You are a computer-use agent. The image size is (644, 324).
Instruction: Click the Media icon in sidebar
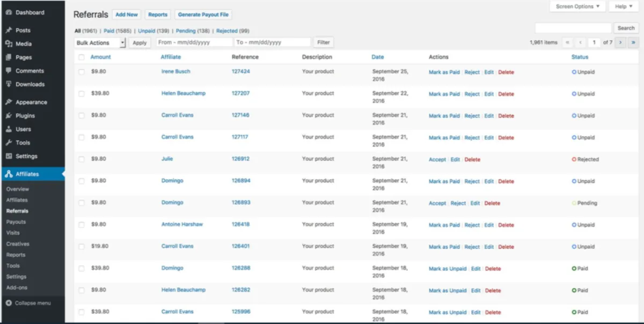coord(9,44)
